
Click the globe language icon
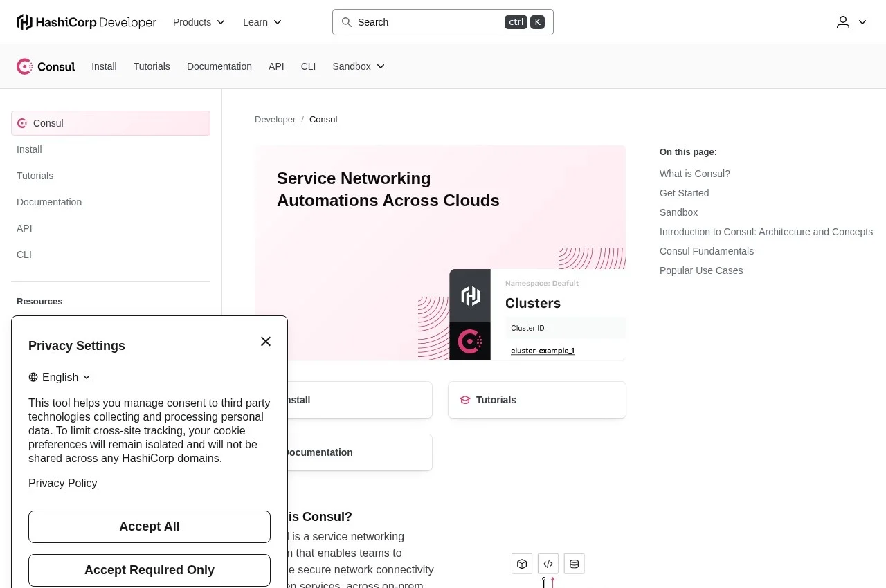(x=33, y=377)
